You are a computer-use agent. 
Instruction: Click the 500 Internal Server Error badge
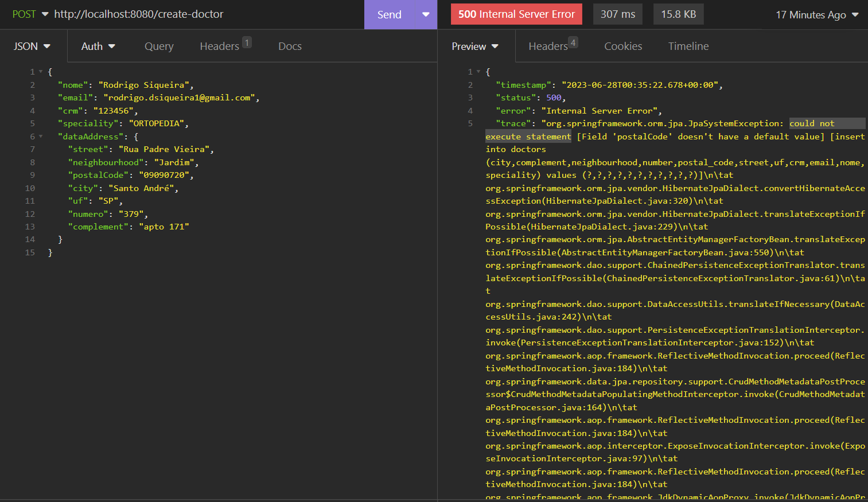516,14
